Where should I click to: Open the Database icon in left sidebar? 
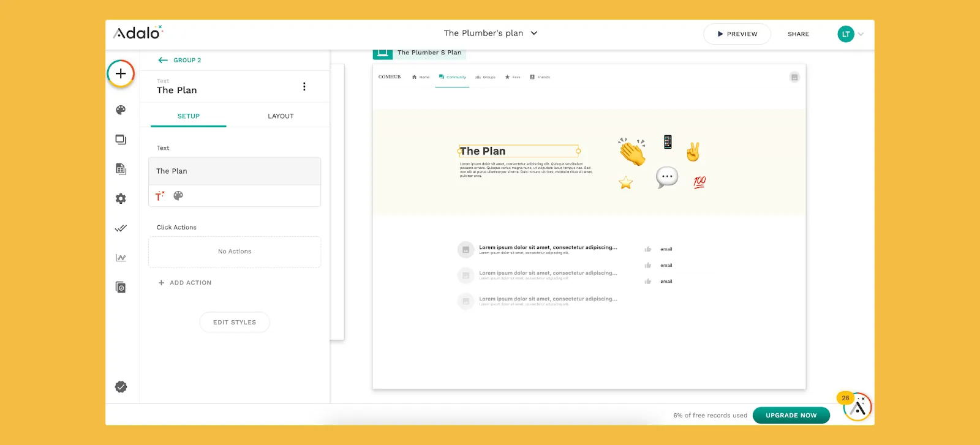pos(121,169)
